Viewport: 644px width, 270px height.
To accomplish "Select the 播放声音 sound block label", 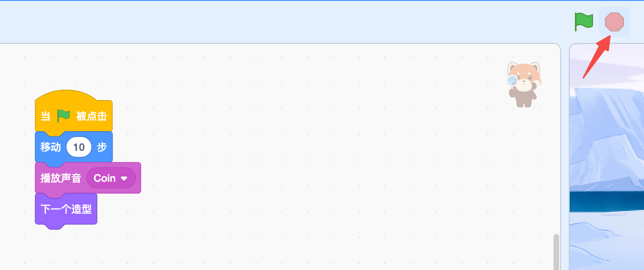I will tap(61, 178).
